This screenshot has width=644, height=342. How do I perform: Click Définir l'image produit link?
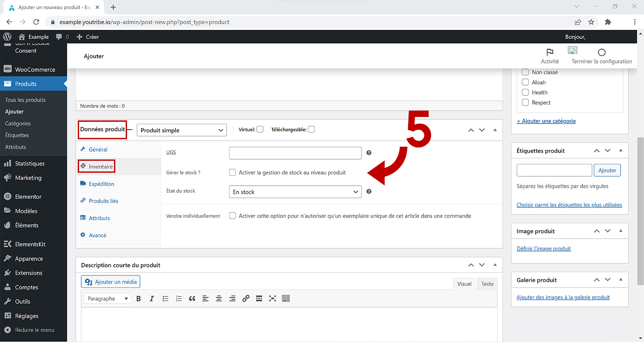[543, 249]
